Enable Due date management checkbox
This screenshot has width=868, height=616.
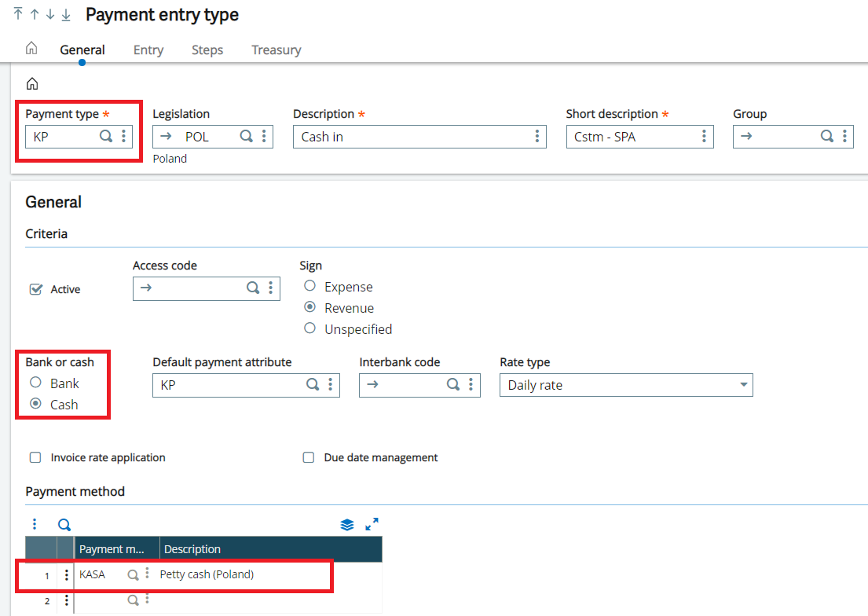tap(309, 457)
